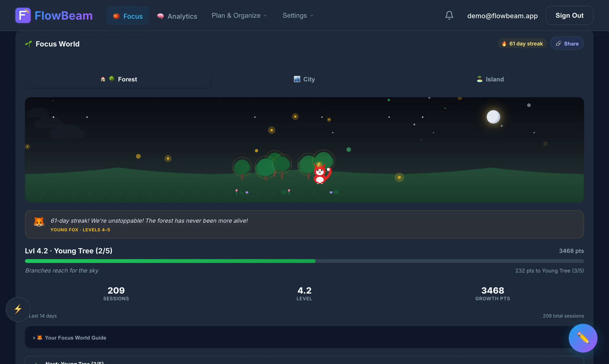The image size is (609, 364).
Task: Expand Your Focus World Guide
Action: 304,337
